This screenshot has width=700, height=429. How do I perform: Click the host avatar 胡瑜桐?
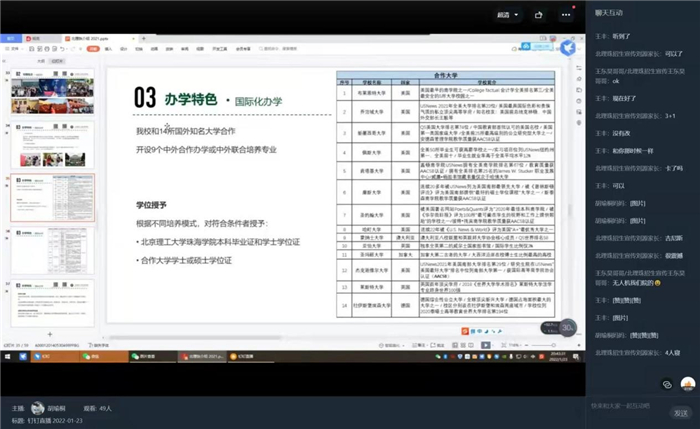coord(38,408)
